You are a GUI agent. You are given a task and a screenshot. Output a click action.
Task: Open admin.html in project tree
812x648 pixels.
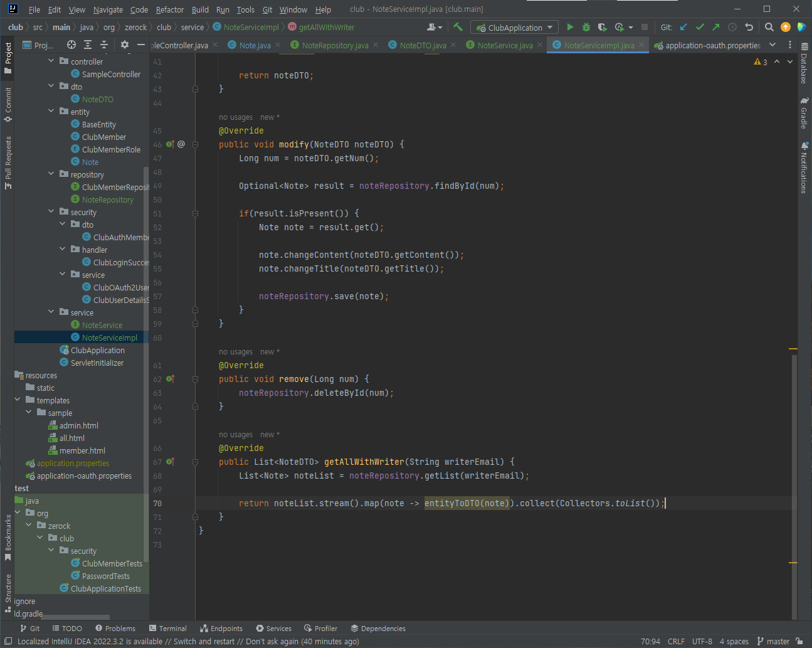coord(78,425)
